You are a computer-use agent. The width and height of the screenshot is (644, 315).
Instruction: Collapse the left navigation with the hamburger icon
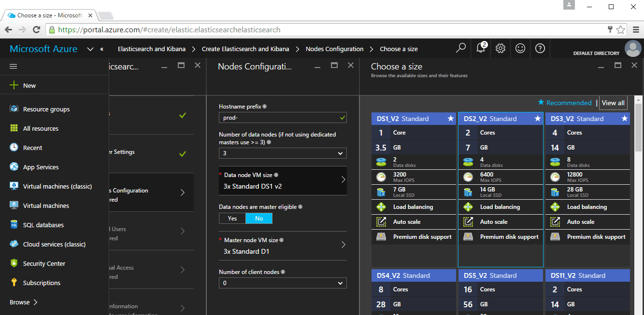pos(13,66)
